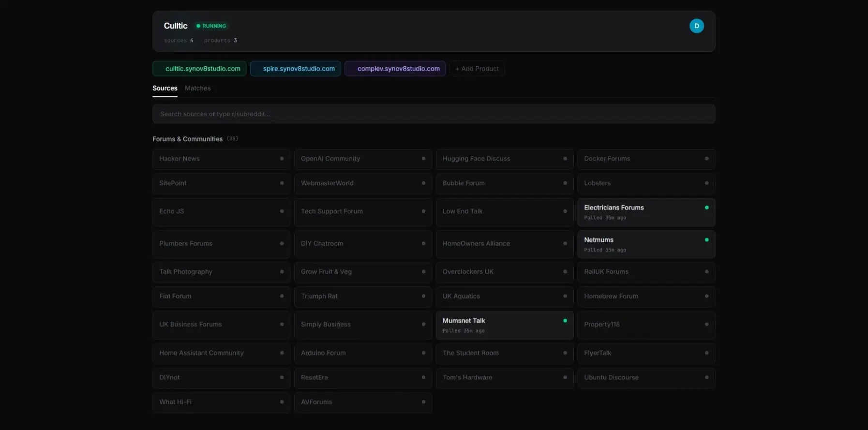Focus the Search sources input field
The image size is (868, 430).
[434, 114]
